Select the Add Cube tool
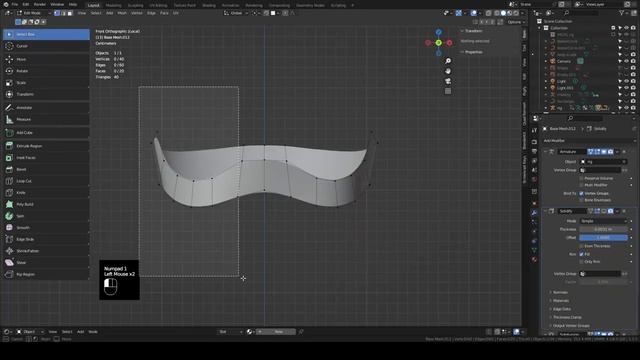The height and width of the screenshot is (360, 640). [46, 133]
